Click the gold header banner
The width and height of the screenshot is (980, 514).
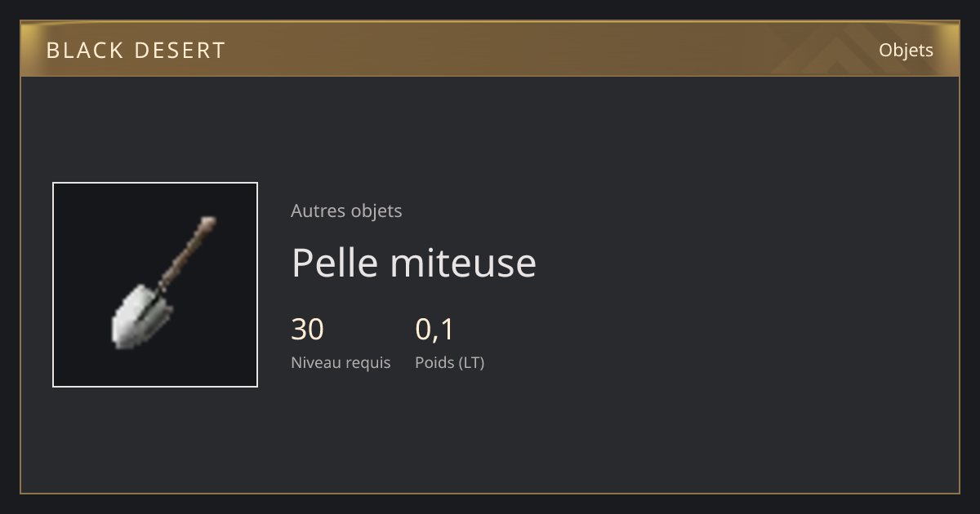[490, 49]
